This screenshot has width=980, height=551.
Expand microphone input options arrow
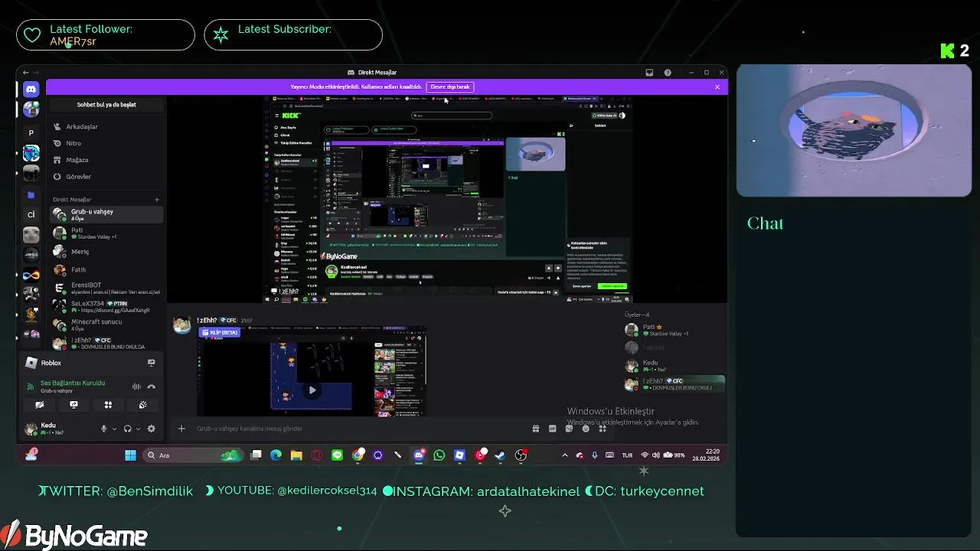click(x=115, y=429)
